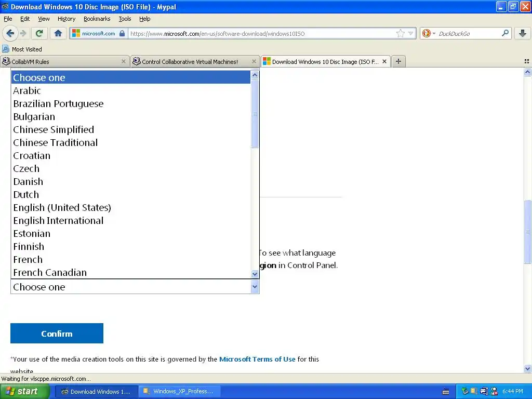Bookmark this page with the star
This screenshot has width=532, height=399.
click(x=401, y=33)
